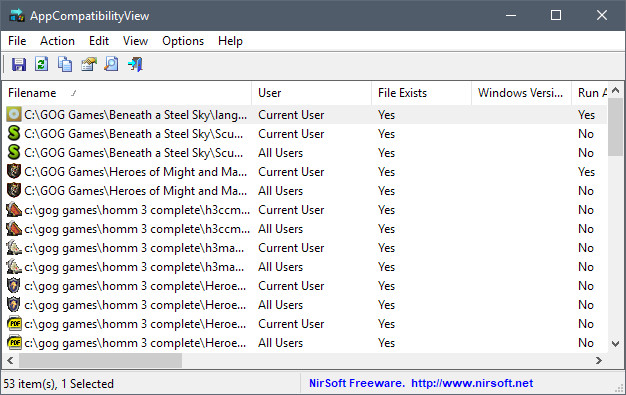The width and height of the screenshot is (626, 395).
Task: Select the first h3ccmped Current User row
Action: [x=306, y=210]
